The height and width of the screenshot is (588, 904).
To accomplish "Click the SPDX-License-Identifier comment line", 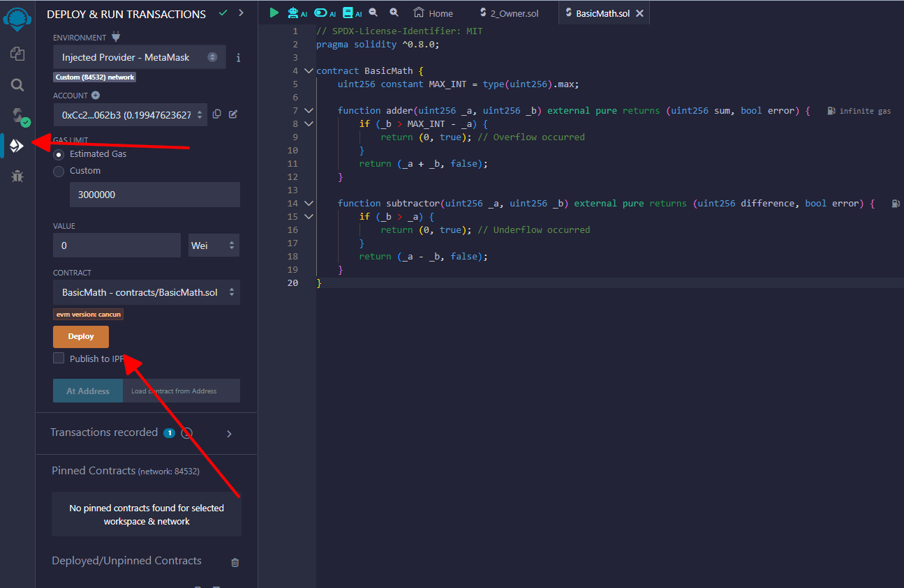I will click(x=399, y=31).
